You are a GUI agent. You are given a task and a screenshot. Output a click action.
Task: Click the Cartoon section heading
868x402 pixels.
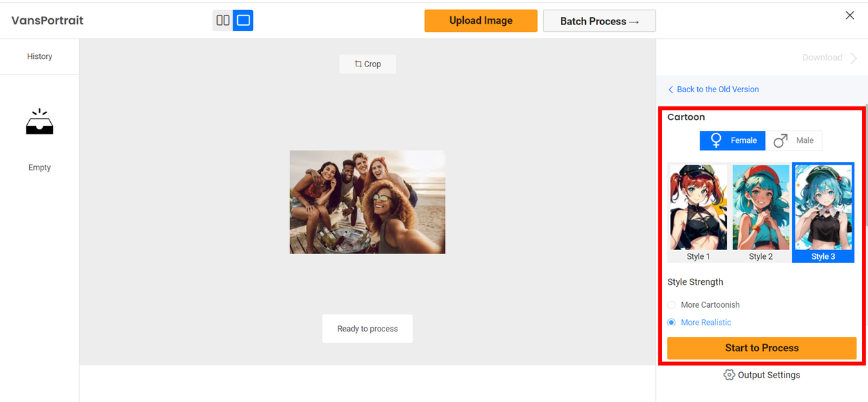[686, 117]
